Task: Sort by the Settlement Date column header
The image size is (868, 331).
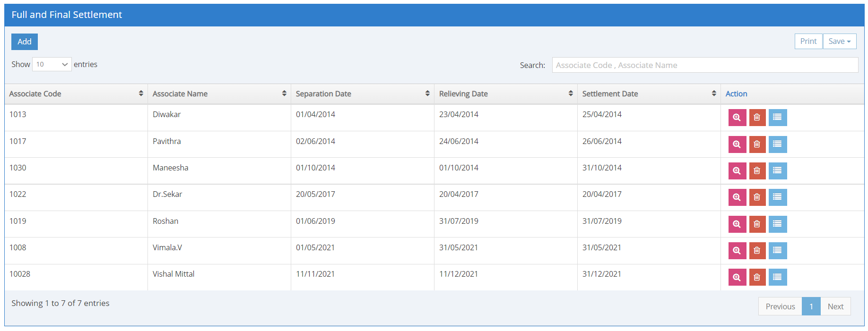Action: pos(649,94)
